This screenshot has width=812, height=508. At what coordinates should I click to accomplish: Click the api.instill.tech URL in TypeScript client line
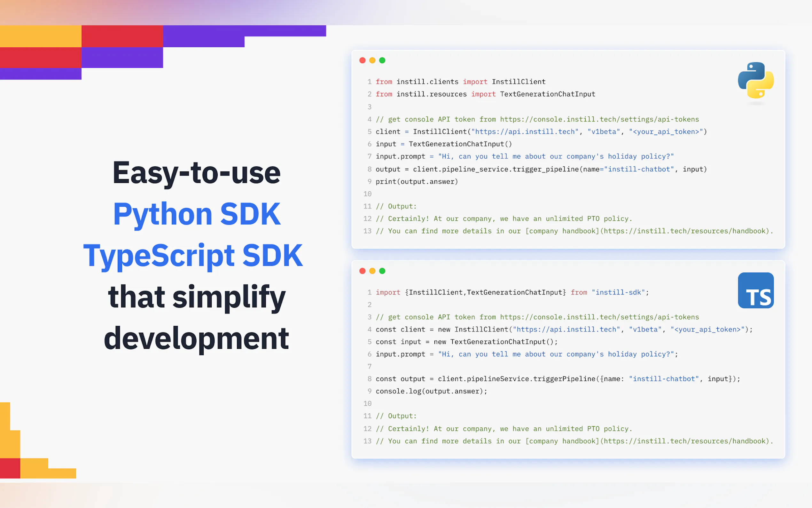[x=566, y=329]
